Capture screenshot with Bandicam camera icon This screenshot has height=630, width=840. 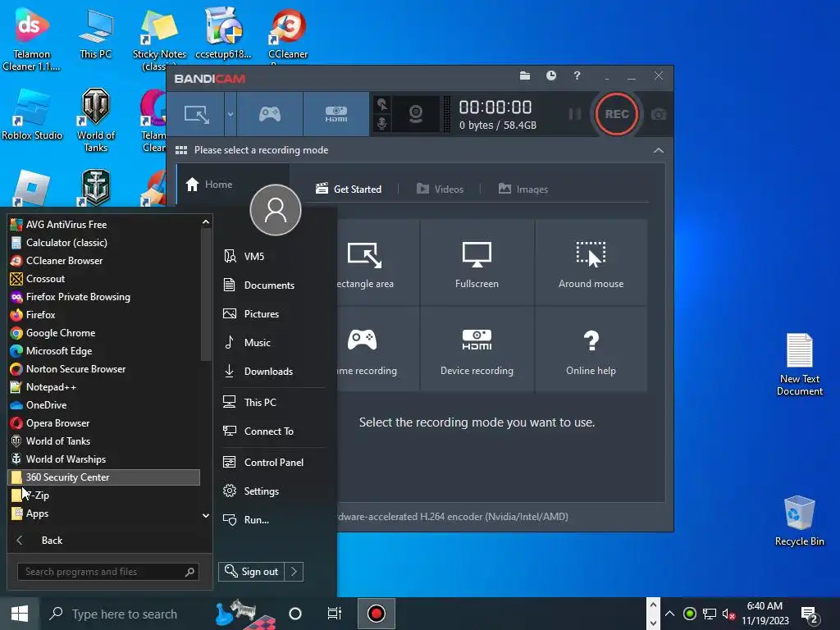coord(659,114)
